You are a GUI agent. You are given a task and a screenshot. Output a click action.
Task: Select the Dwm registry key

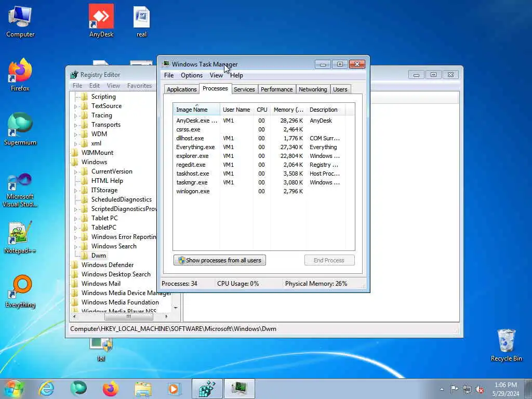pos(98,256)
